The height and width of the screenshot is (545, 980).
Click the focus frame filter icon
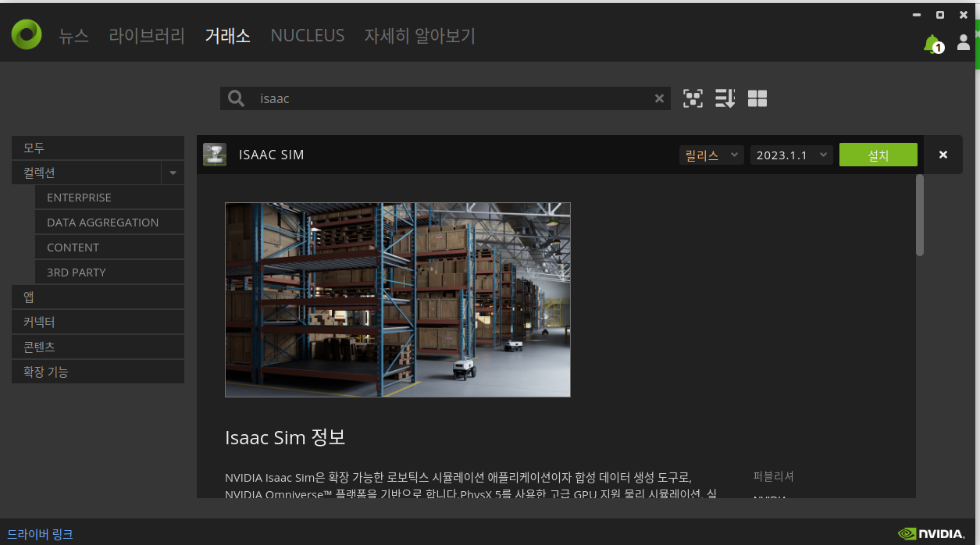point(693,98)
